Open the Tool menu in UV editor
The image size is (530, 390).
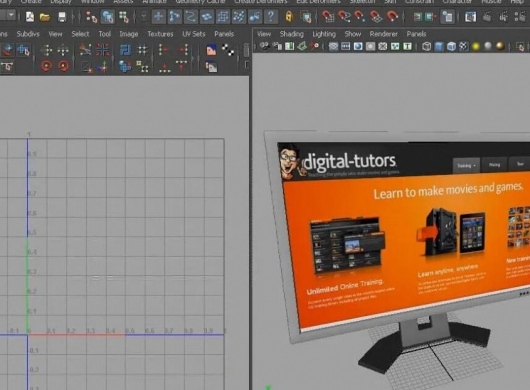pyautogui.click(x=104, y=34)
